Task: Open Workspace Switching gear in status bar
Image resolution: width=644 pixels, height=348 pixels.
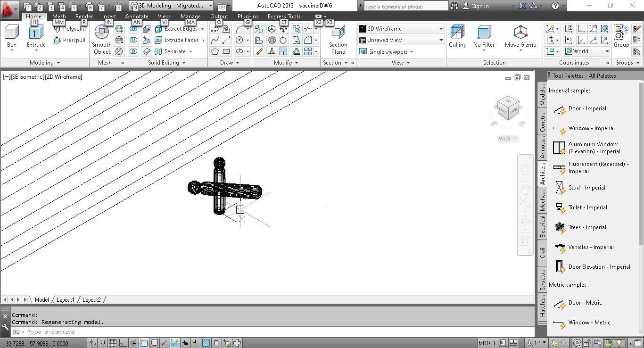Action: 577,343
